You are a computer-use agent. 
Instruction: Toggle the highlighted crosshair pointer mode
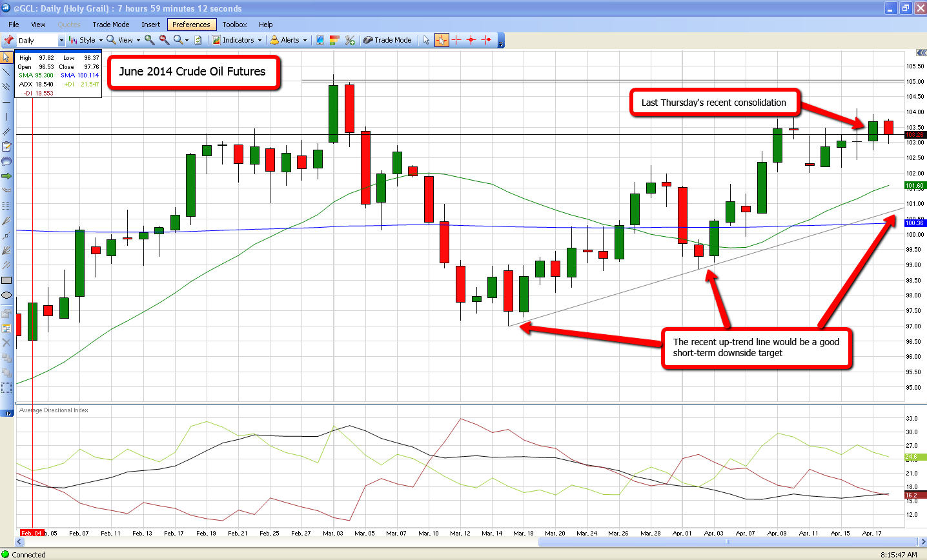coord(442,40)
